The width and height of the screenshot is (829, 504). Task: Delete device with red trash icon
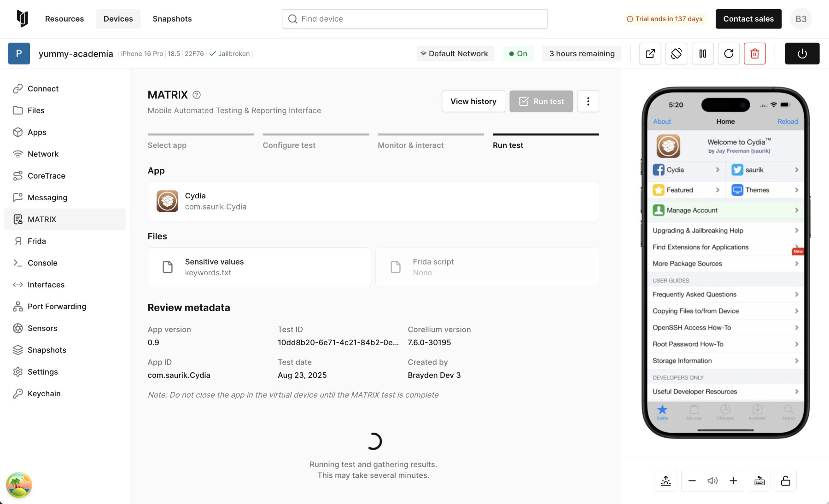[755, 54]
